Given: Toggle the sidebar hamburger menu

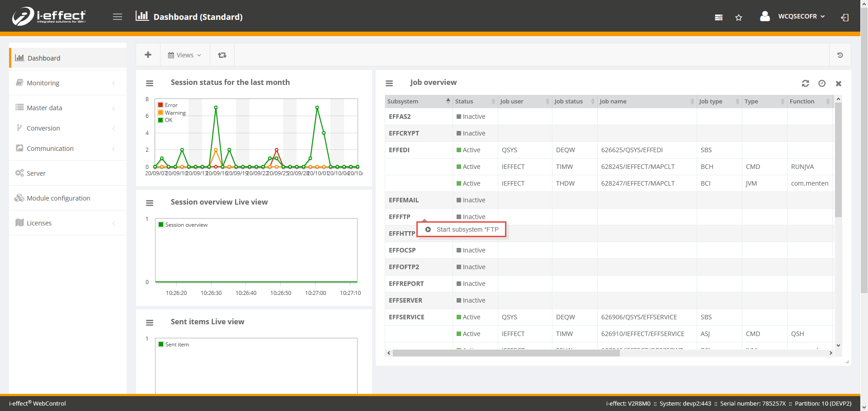Looking at the screenshot, I should tap(118, 17).
